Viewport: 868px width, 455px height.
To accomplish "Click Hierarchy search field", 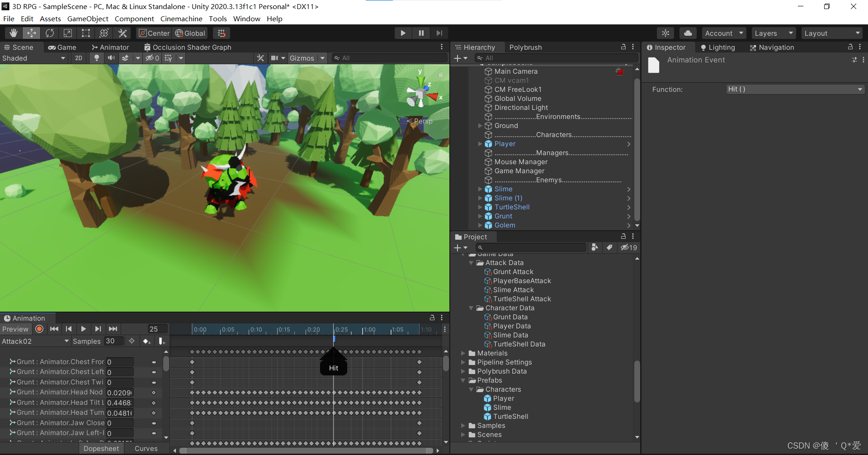I will coord(557,58).
